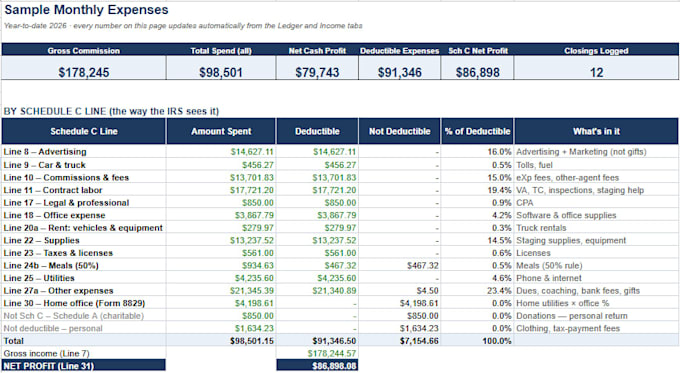The width and height of the screenshot is (680, 373).
Task: Click the Gross income (Line 7) label
Action: [x=46, y=353]
